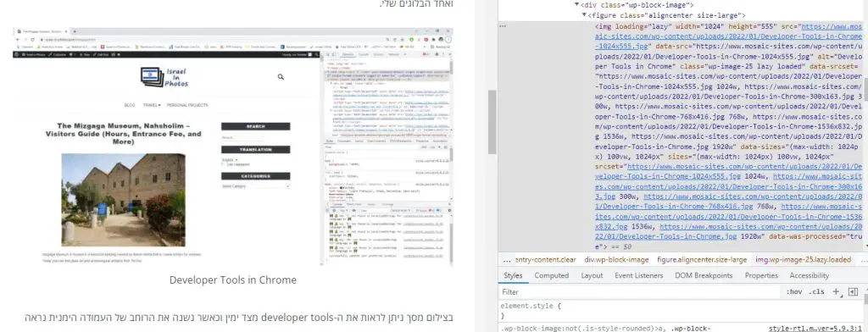Screen dimensions: 868x332
Task: Add a new style rule with the plus icon
Action: pyautogui.click(x=836, y=291)
